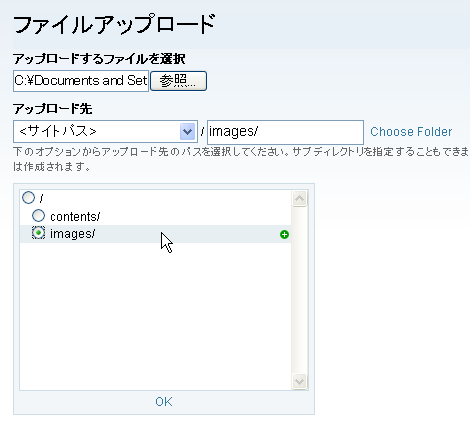Click the アップロードするファイルを選択 label

pos(99,59)
